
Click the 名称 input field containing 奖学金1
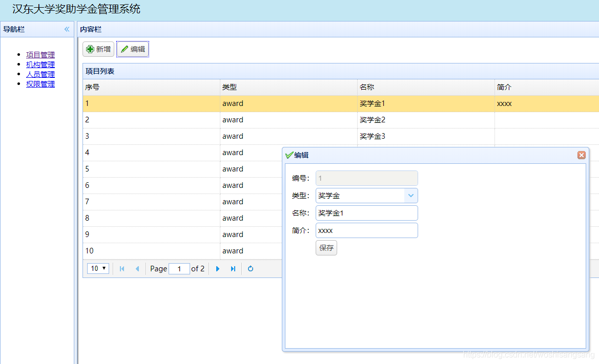[367, 213]
